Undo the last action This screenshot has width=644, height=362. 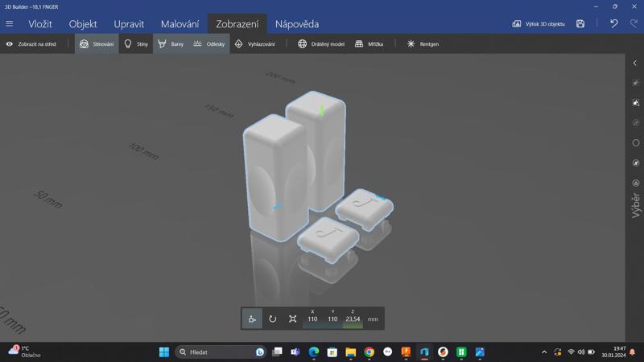pyautogui.click(x=613, y=24)
